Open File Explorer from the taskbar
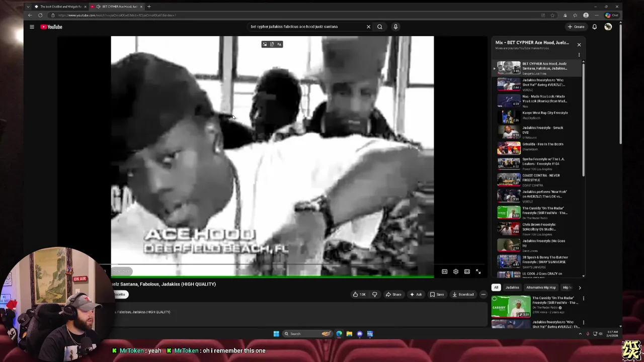 click(349, 334)
